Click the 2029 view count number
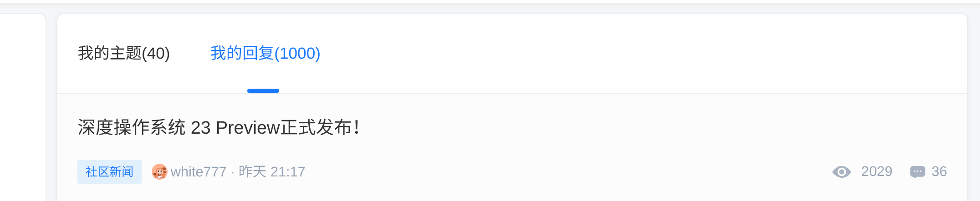Viewport: 980px width, 201px height. (x=876, y=171)
